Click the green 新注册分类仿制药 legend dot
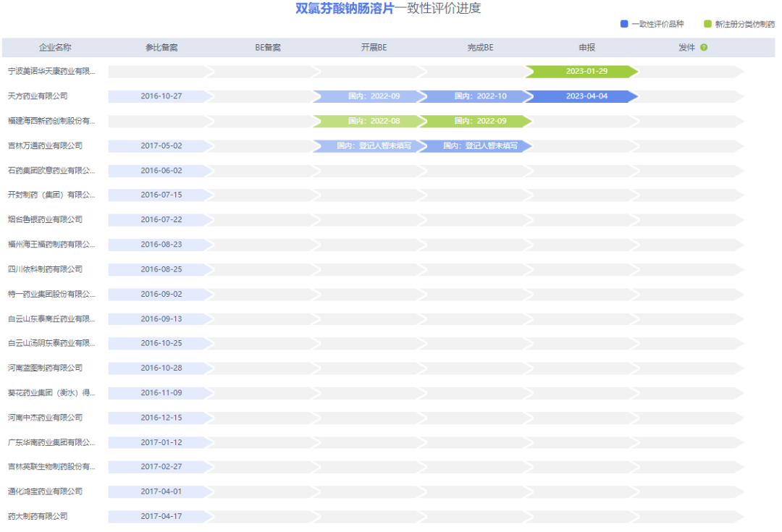The height and width of the screenshot is (532, 782). (x=707, y=24)
